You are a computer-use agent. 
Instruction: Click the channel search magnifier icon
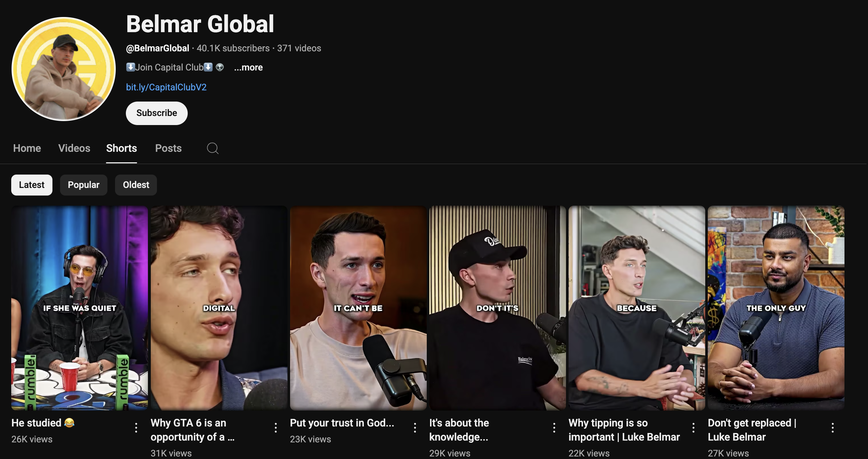(x=213, y=148)
